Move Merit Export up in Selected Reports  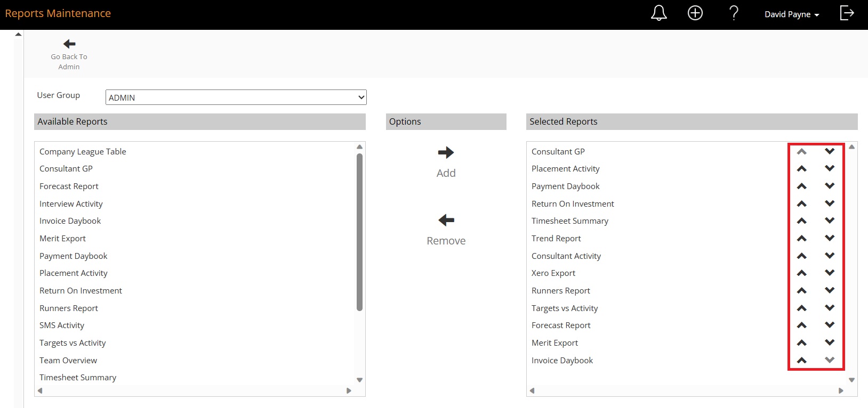pyautogui.click(x=801, y=343)
